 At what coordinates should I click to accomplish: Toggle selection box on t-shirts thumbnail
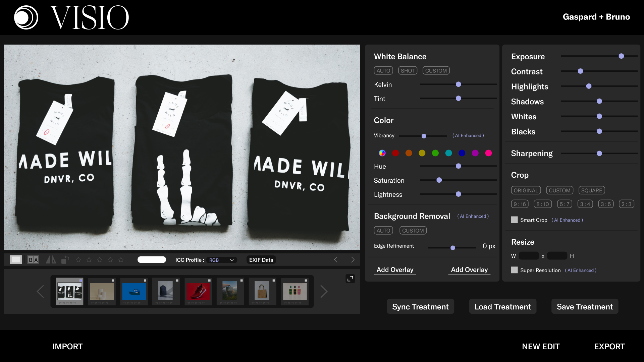[x=81, y=280]
